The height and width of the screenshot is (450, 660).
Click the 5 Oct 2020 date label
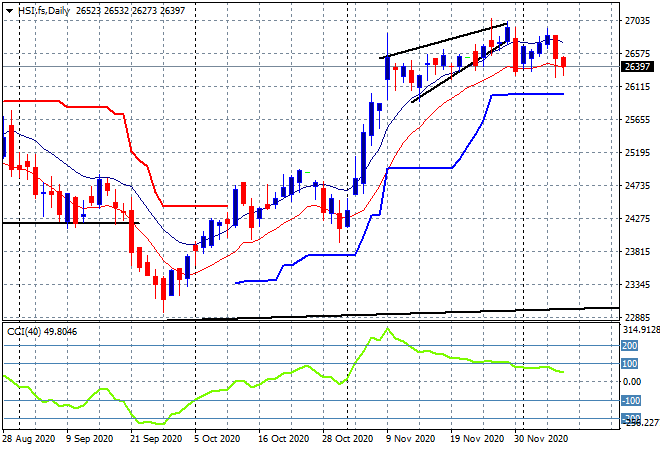[x=217, y=439]
